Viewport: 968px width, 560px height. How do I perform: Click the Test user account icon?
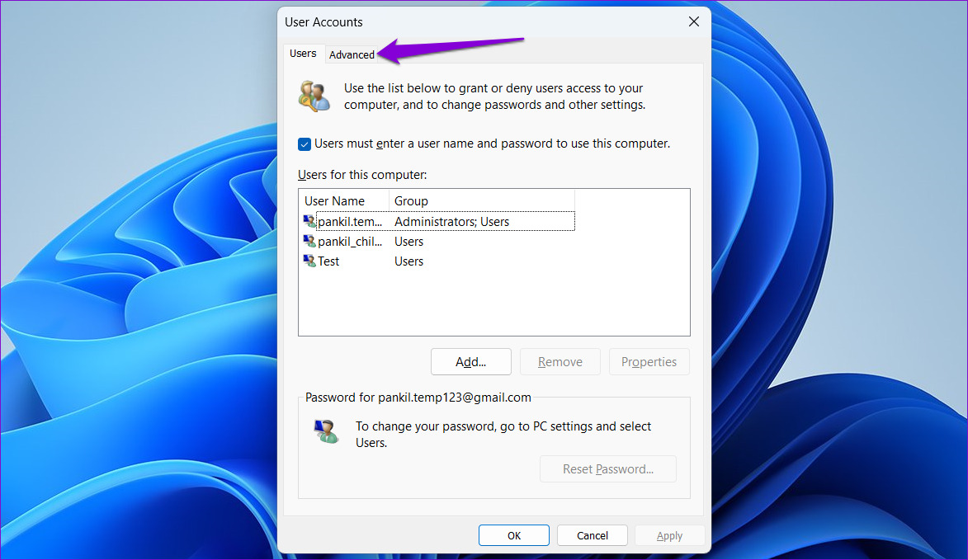[x=309, y=261]
